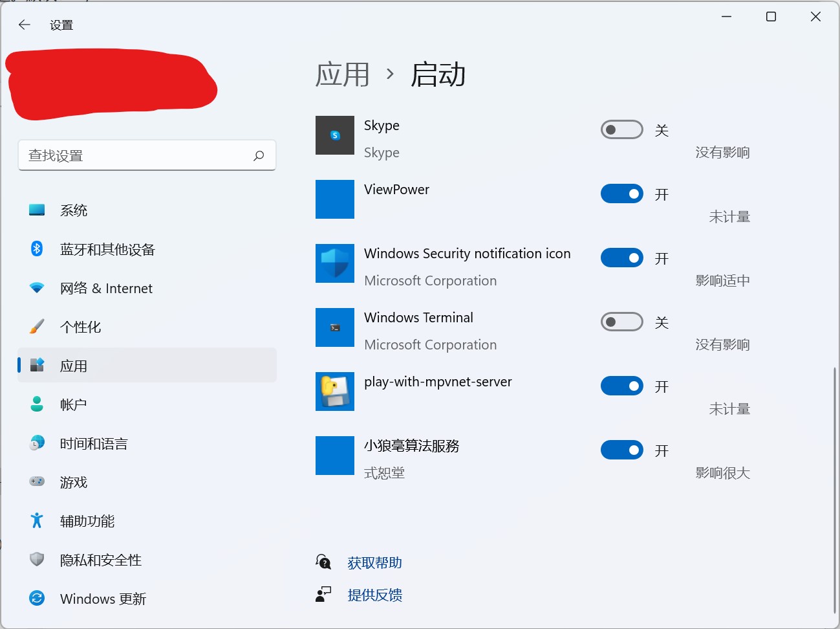Screen dimensions: 840x629
Task: Click the 辅助功能 accessibility figure icon
Action: [x=37, y=520]
